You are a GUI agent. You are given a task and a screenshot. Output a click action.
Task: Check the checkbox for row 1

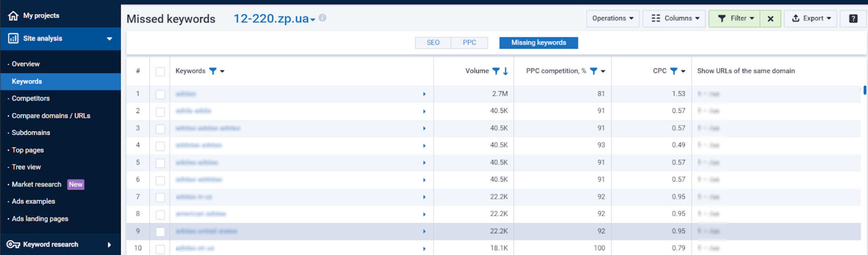[x=160, y=94]
